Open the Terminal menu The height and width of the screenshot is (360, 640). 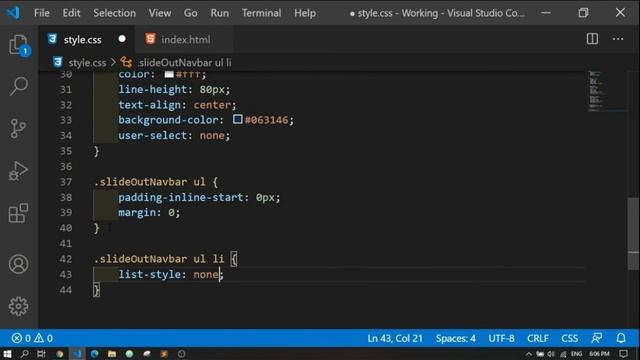click(261, 13)
